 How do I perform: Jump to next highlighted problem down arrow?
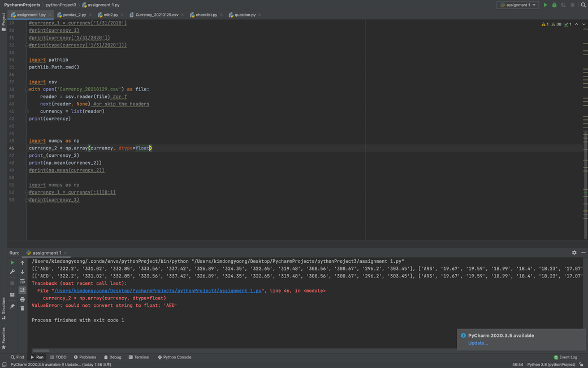point(583,24)
